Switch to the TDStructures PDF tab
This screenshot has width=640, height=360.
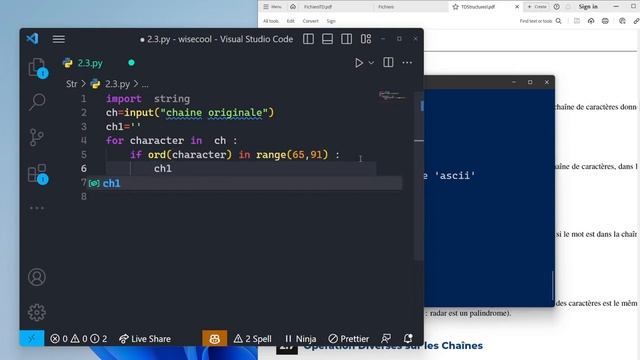(478, 7)
